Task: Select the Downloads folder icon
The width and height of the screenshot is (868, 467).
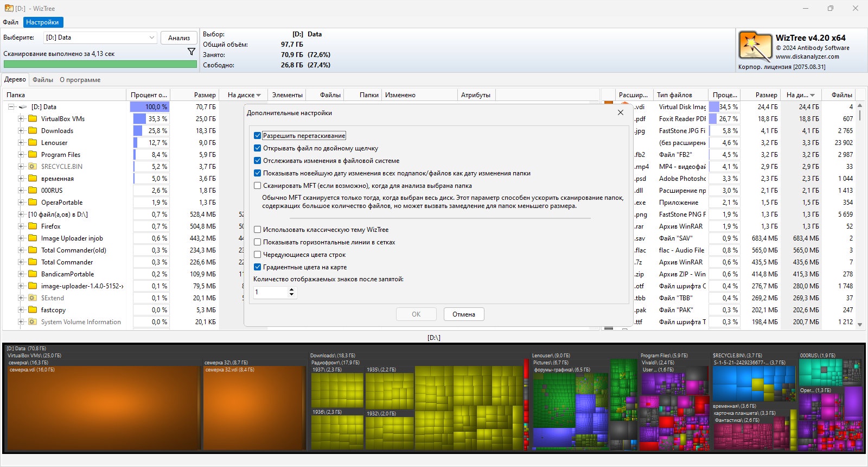Action: coord(33,130)
